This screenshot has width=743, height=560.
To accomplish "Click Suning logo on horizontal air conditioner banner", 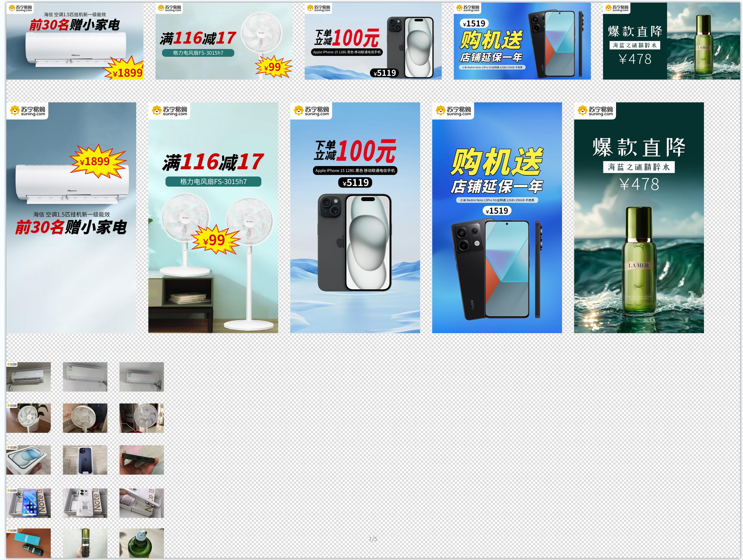I will [x=20, y=8].
